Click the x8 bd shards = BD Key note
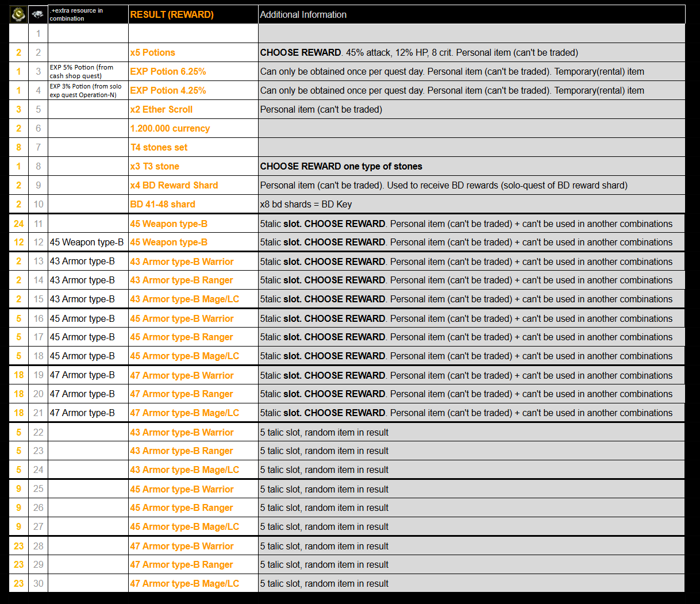This screenshot has height=604, width=700. point(306,204)
